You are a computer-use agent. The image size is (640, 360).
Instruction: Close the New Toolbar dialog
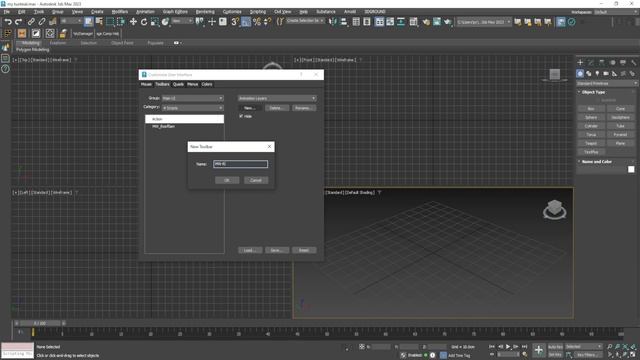click(x=269, y=147)
